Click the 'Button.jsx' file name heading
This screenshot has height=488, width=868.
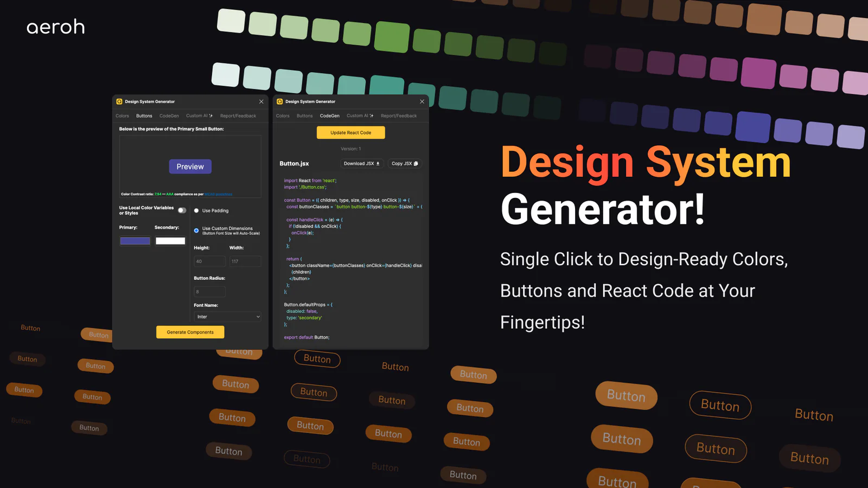point(294,163)
